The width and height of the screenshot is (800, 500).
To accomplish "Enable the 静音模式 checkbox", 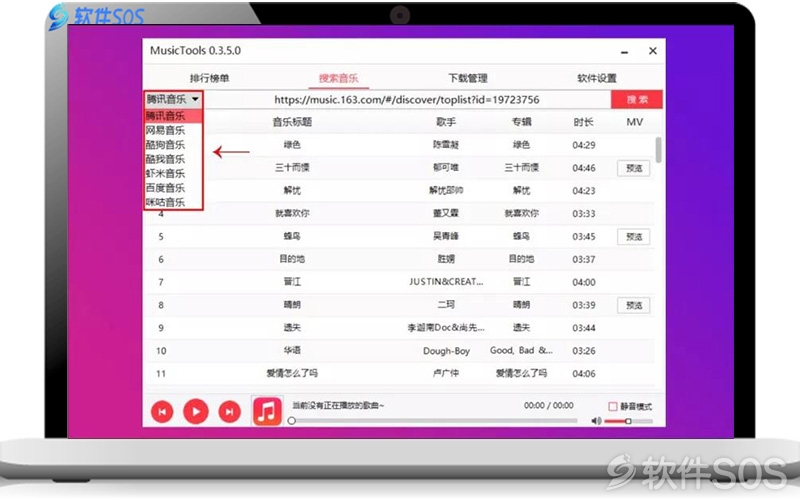I will click(613, 407).
